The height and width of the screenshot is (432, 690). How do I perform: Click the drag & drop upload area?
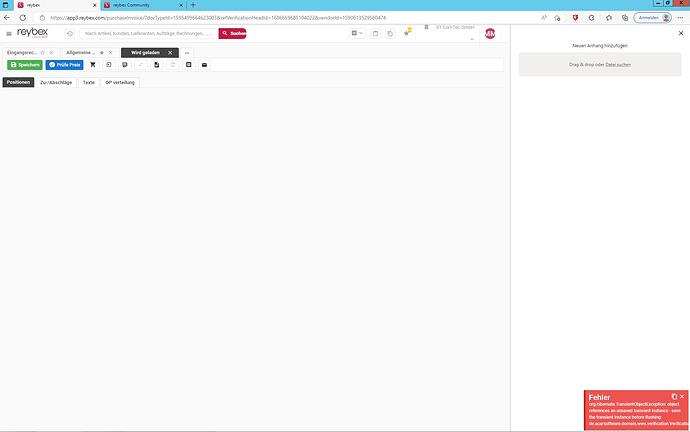pyautogui.click(x=600, y=64)
